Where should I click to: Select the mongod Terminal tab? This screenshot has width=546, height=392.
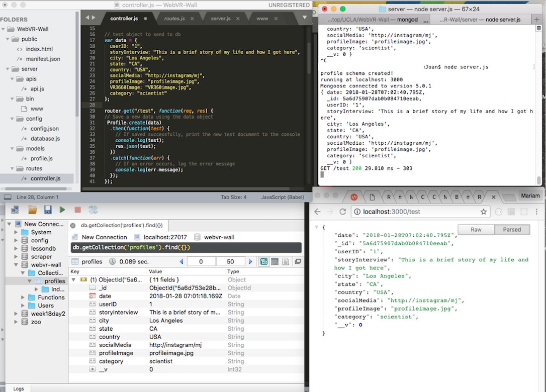(x=375, y=20)
